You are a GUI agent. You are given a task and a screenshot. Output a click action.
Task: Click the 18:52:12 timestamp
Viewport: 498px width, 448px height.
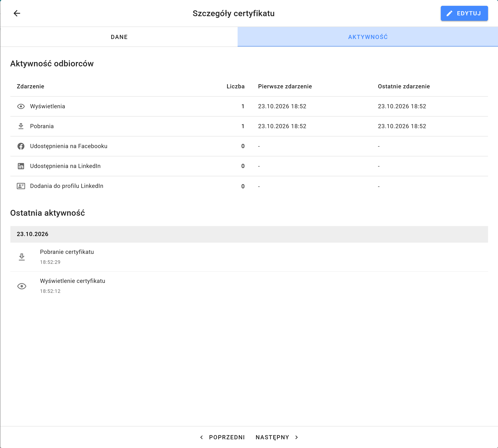(x=50, y=291)
